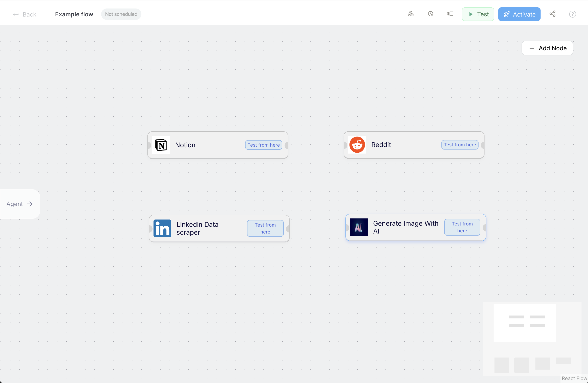The height and width of the screenshot is (383, 588).
Task: Click Test from here on Linkedin node
Action: [265, 228]
